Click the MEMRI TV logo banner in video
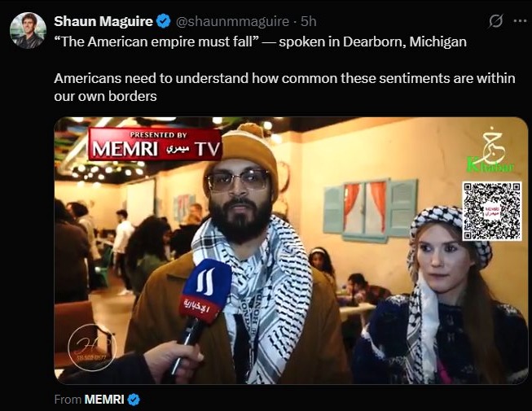 (155, 144)
